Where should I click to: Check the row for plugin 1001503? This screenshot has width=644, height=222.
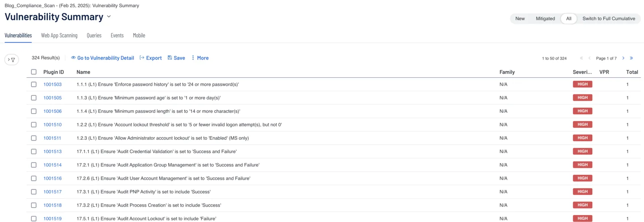tap(34, 84)
